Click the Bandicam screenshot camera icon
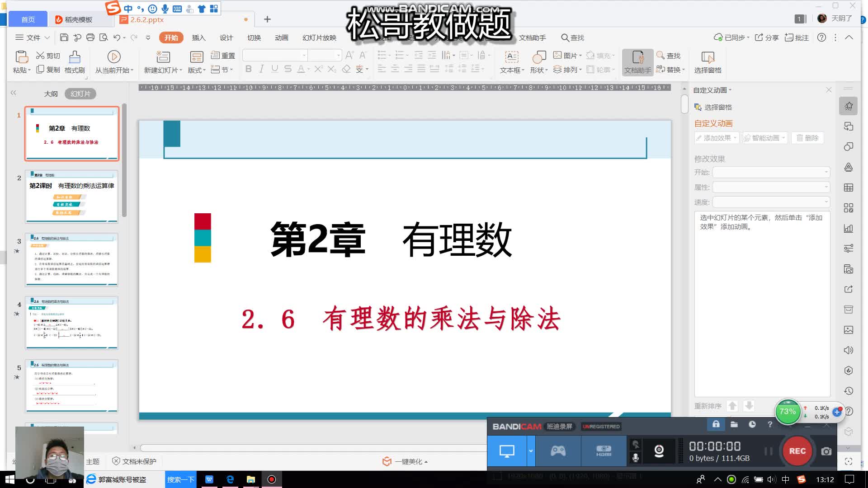 (826, 451)
